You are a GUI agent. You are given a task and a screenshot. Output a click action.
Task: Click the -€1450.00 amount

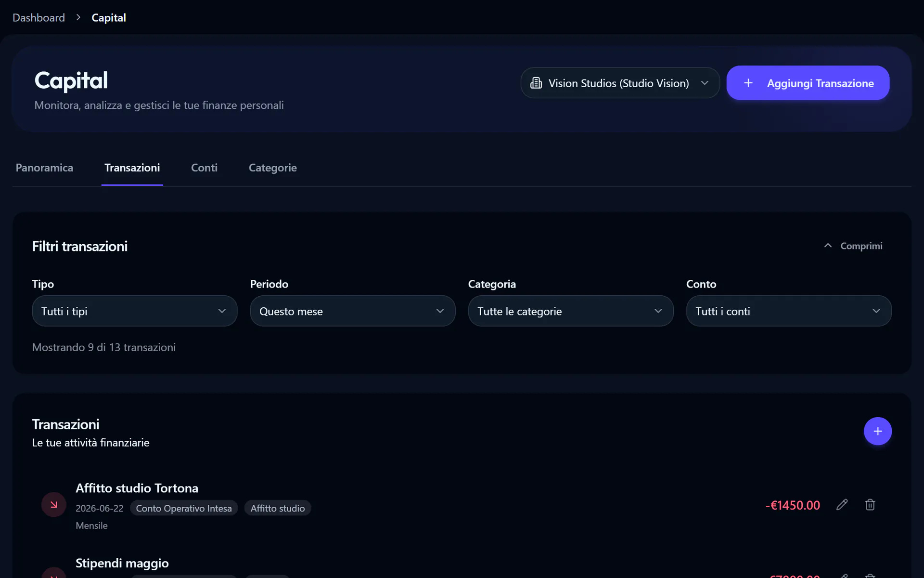coord(793,505)
